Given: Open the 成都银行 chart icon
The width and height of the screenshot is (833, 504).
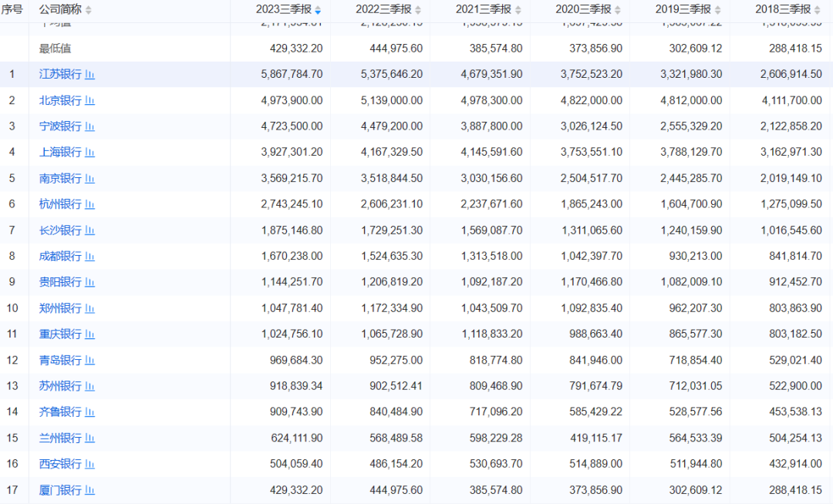Looking at the screenshot, I should [89, 257].
